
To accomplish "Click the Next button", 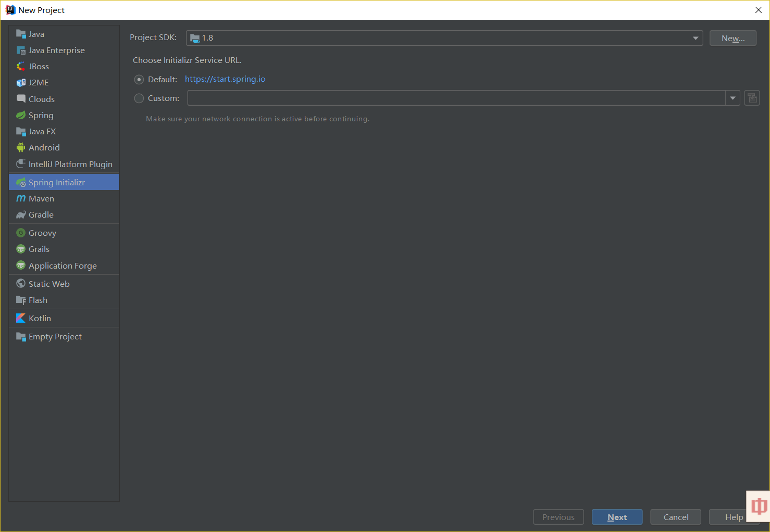I will click(617, 517).
